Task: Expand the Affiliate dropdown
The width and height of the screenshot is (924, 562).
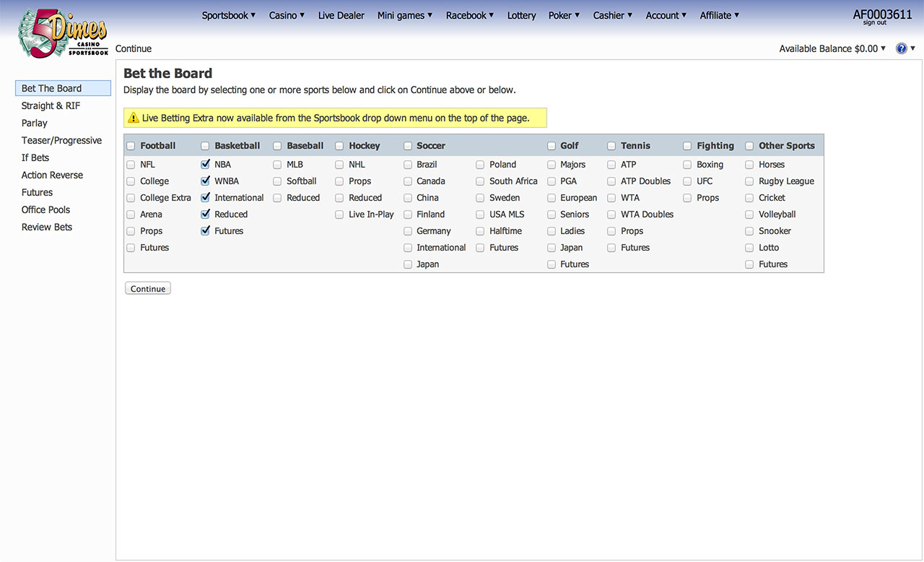Action: coord(720,15)
